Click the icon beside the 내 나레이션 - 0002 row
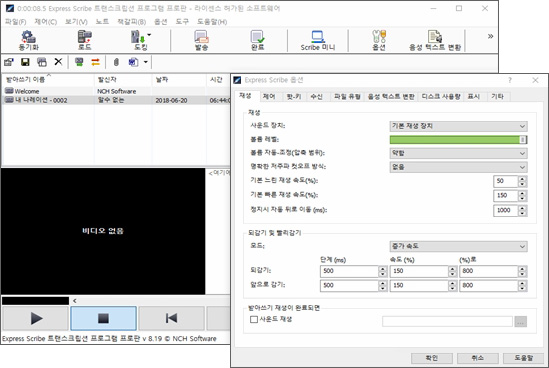 click(9, 100)
